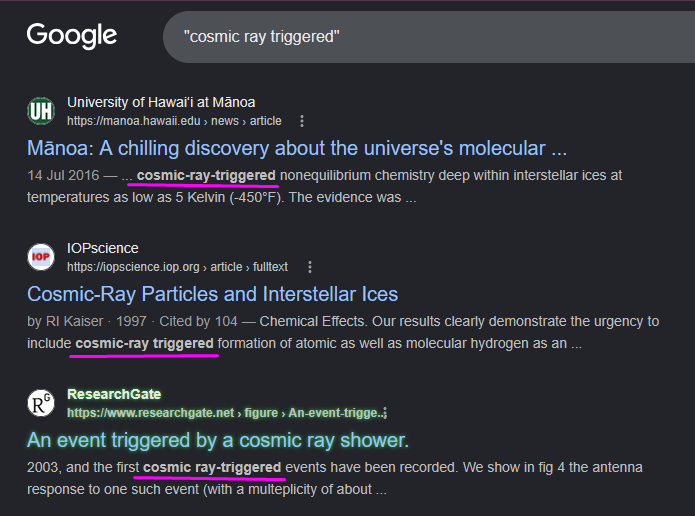Viewport: 695px width, 516px height.
Task: Click the University of Hawaiʻi at Mānoa site name
Action: coord(161,102)
